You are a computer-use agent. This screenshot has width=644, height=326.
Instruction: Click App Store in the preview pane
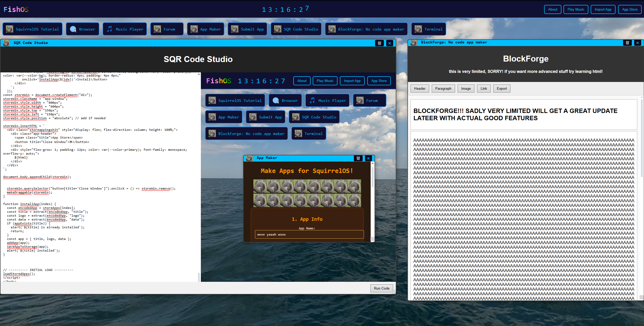(x=379, y=81)
